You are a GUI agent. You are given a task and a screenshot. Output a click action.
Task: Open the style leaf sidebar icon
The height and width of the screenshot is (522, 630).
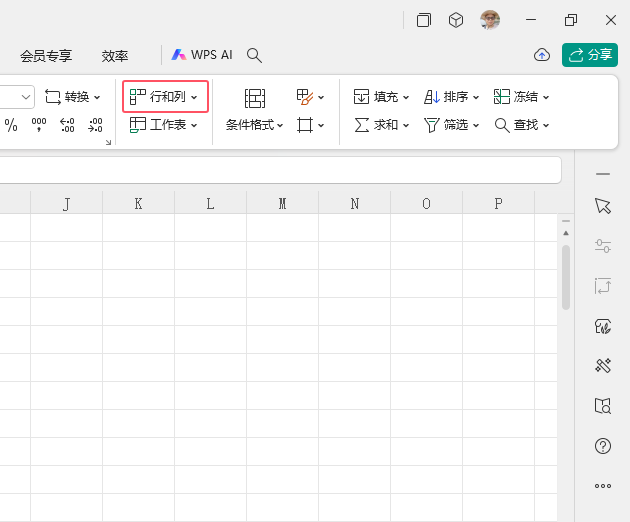[603, 326]
